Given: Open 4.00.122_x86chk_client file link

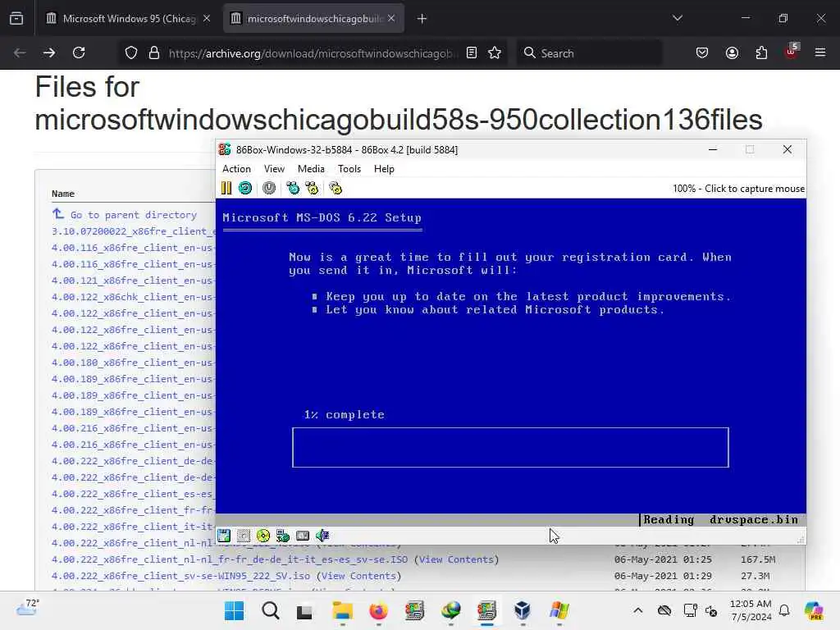Looking at the screenshot, I should [134, 297].
